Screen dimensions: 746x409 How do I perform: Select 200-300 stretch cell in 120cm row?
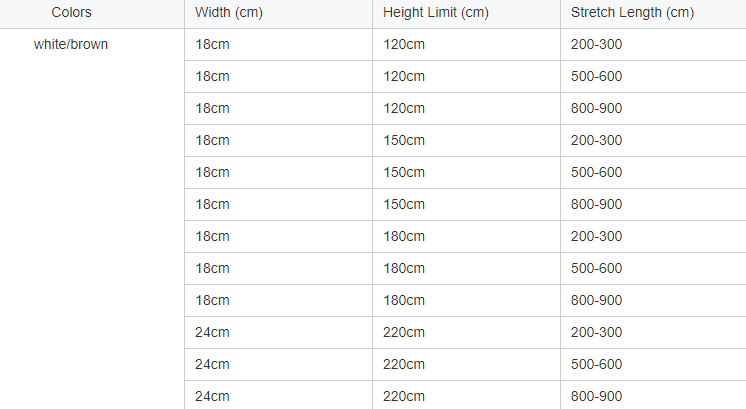(596, 44)
